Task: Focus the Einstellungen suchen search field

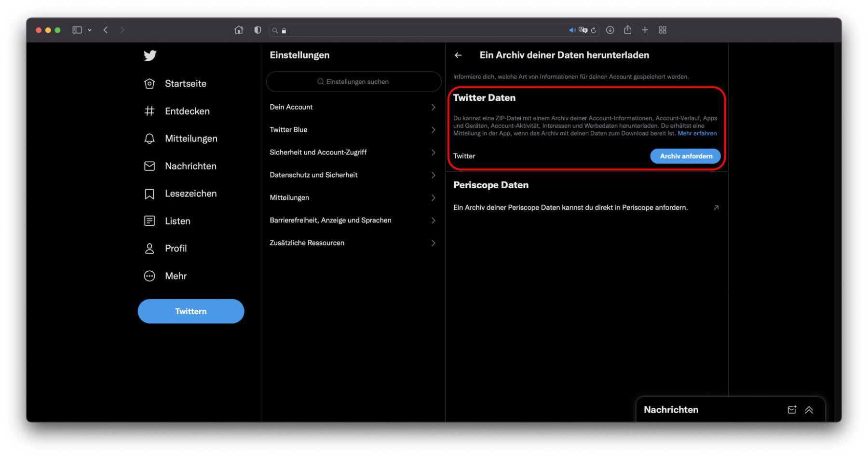Action: 353,82
